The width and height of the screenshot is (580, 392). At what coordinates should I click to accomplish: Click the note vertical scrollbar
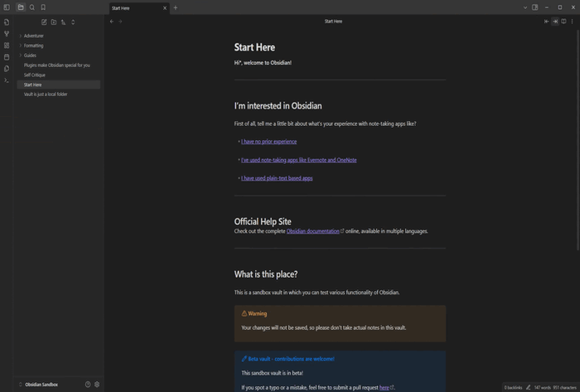(578, 141)
